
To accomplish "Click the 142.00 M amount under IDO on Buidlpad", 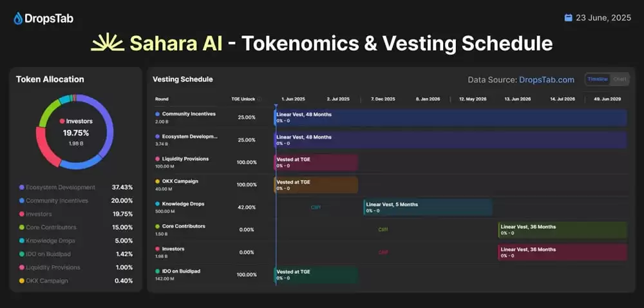I will [x=164, y=279].
